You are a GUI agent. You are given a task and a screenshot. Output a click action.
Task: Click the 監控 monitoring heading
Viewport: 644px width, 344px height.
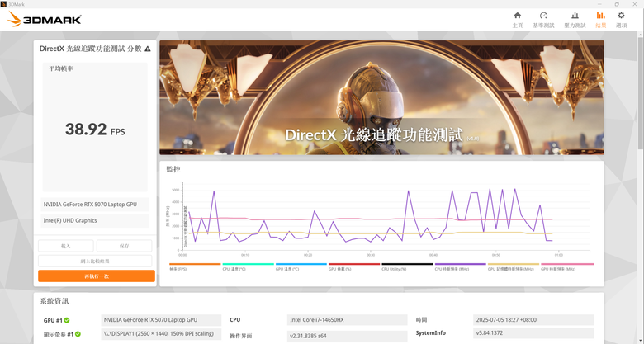(x=173, y=169)
